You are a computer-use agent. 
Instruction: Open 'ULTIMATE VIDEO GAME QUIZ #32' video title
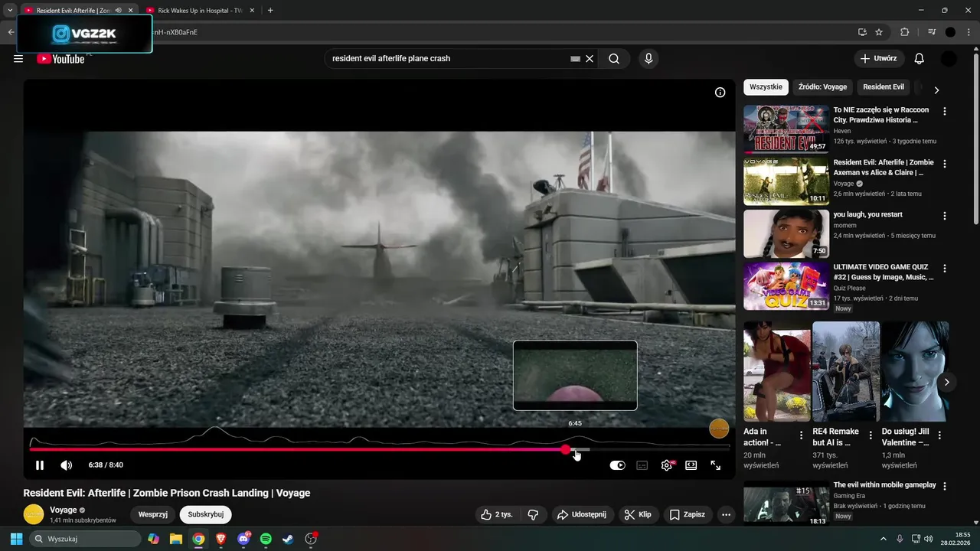(884, 272)
